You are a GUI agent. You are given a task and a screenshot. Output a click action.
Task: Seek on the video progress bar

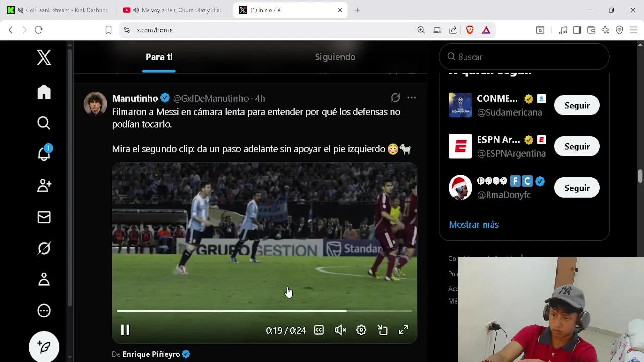coord(264,311)
